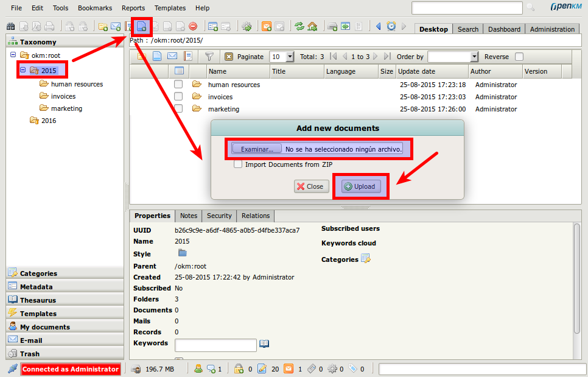Click the binoculars find icon in toolbar
This screenshot has height=377, width=588.
[x=10, y=26]
